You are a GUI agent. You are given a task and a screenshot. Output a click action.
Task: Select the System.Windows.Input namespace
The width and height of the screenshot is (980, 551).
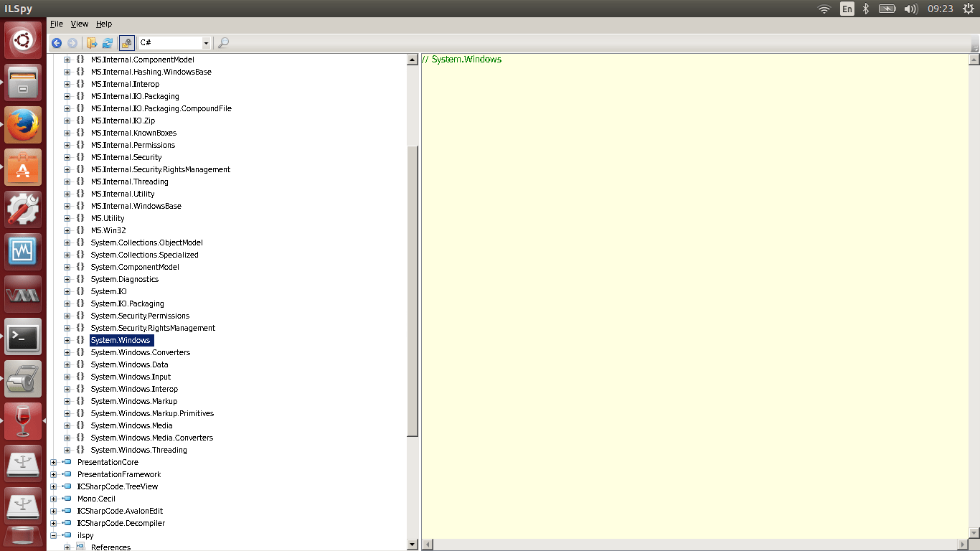click(x=131, y=377)
